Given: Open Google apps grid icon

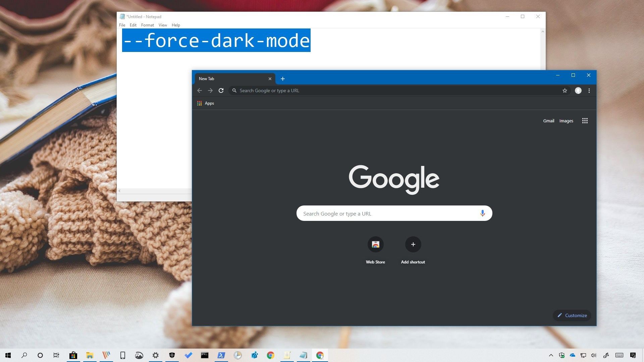Looking at the screenshot, I should coord(585,121).
